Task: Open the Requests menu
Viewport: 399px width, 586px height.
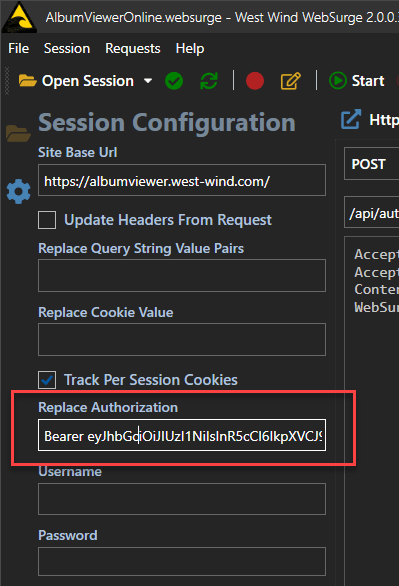Action: (133, 49)
